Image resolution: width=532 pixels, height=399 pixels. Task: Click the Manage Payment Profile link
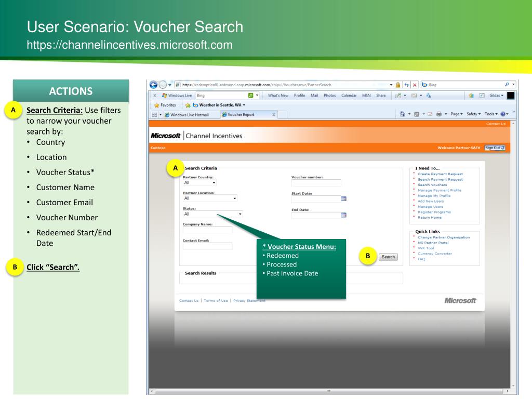click(x=440, y=190)
